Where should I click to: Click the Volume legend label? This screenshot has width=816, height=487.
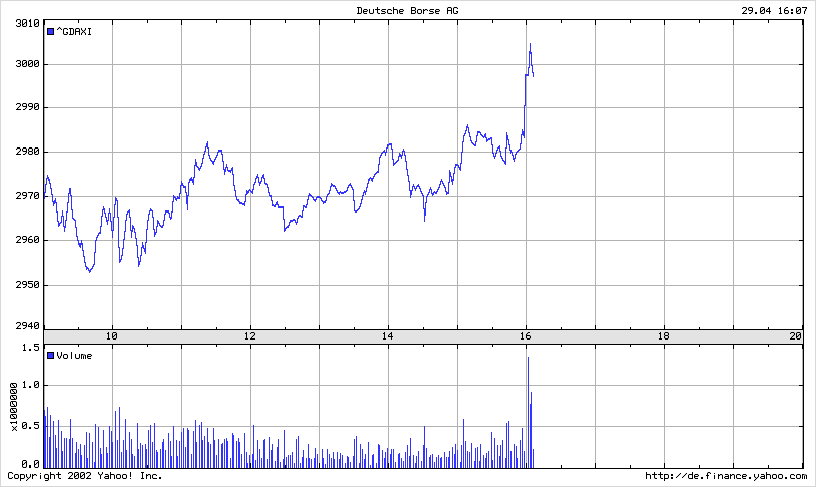tap(74, 356)
